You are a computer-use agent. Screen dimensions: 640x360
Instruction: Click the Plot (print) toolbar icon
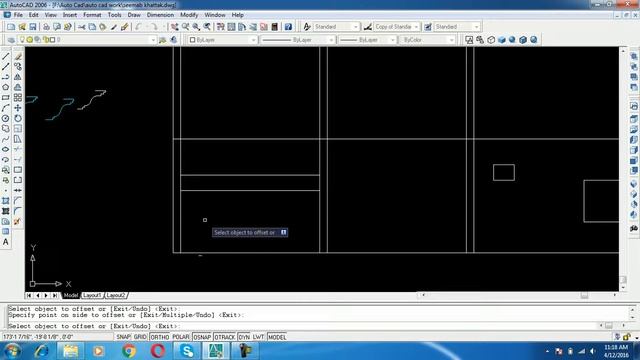[x=46, y=27]
